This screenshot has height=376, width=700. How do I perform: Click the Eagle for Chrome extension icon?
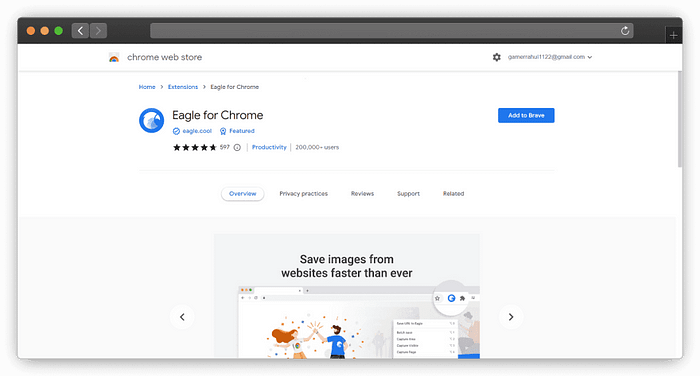(x=151, y=121)
